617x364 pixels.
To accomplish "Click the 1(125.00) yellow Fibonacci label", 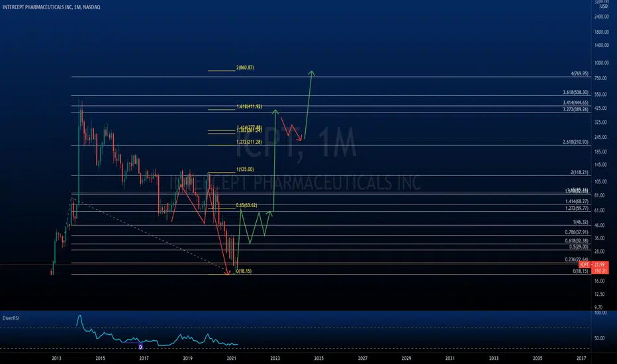I will point(245,169).
